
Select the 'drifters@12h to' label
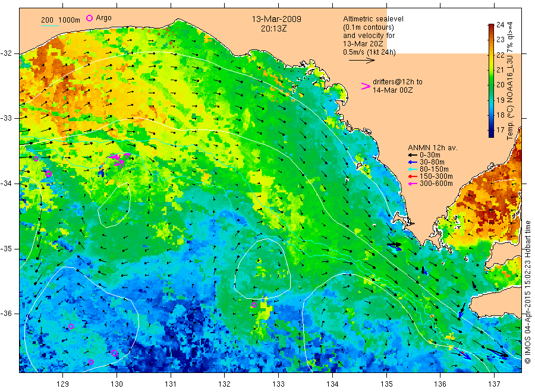[x=398, y=82]
